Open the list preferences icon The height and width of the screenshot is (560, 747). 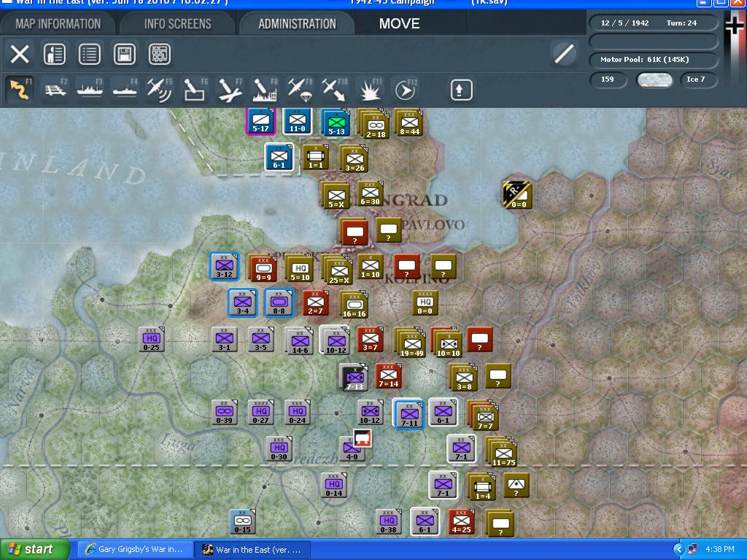click(x=90, y=54)
